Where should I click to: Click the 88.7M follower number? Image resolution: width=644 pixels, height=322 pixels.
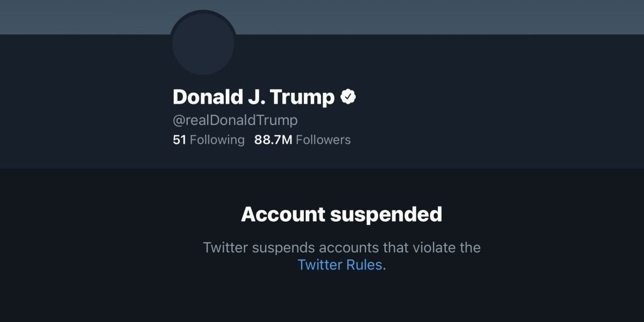tap(273, 140)
